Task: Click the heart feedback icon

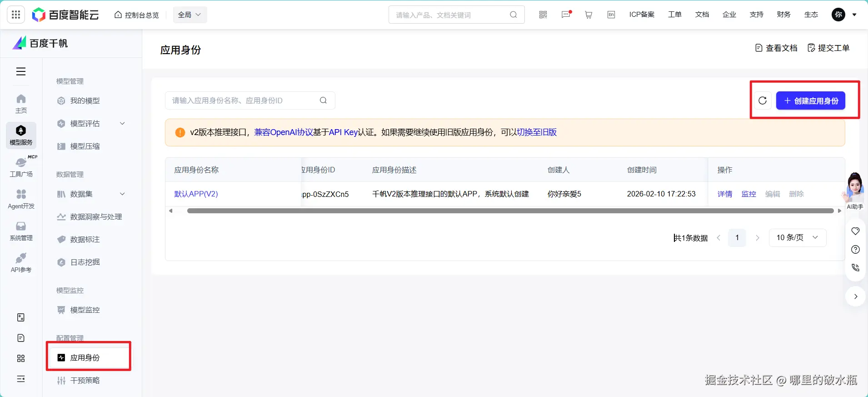Action: pyautogui.click(x=855, y=231)
